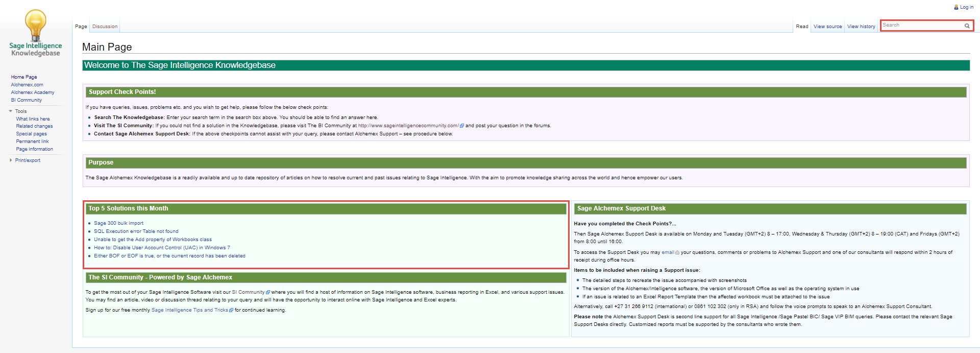Open the Page tab
The height and width of the screenshot is (353, 980).
pyautogui.click(x=81, y=27)
